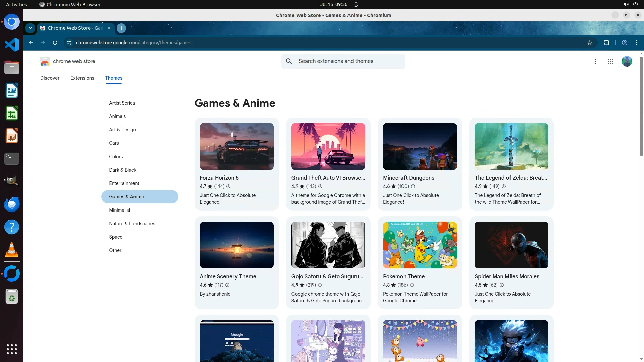Open the Pokemon Theme thumbnail

tap(420, 245)
